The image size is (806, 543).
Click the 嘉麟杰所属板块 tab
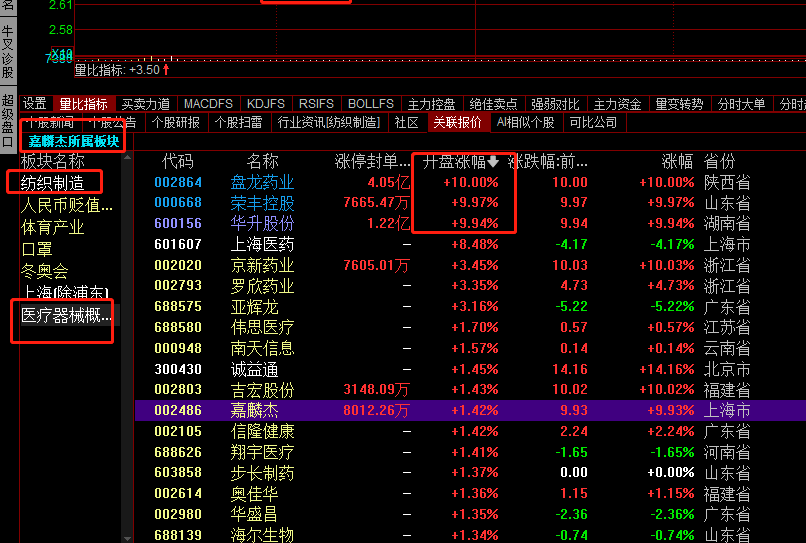[x=74, y=141]
